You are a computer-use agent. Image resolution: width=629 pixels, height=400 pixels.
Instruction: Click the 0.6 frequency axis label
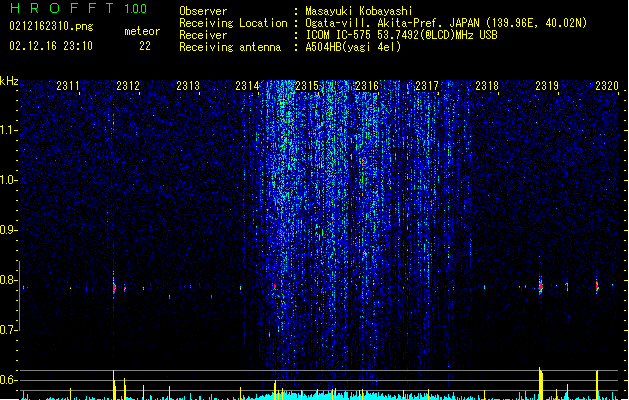[x=8, y=380]
